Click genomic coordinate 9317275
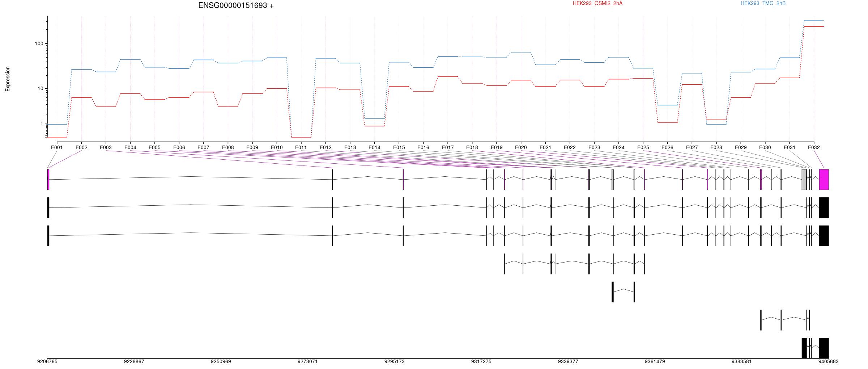Screen dimensions: 868x369 coord(481,361)
